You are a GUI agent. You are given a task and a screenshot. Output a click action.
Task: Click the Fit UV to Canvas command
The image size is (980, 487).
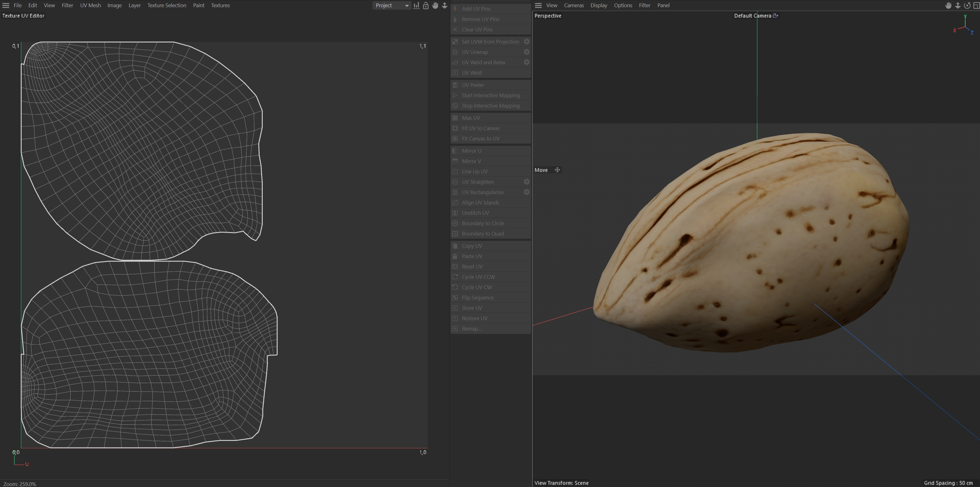481,128
